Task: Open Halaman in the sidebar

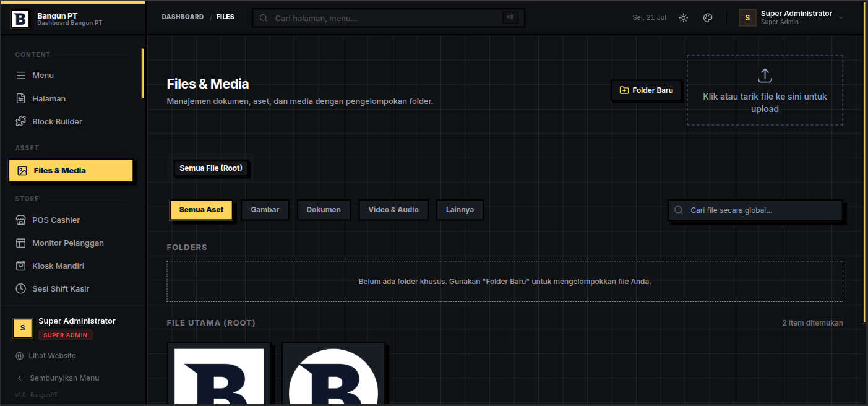Action: click(72, 98)
